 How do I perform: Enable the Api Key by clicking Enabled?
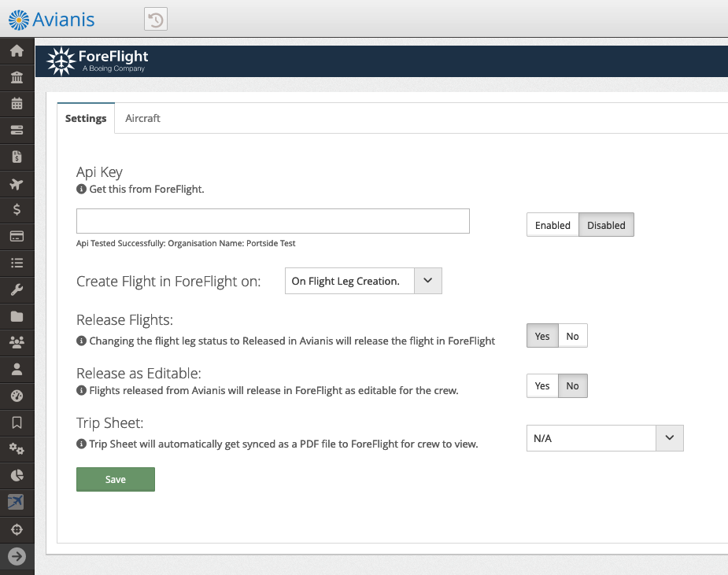click(x=552, y=224)
